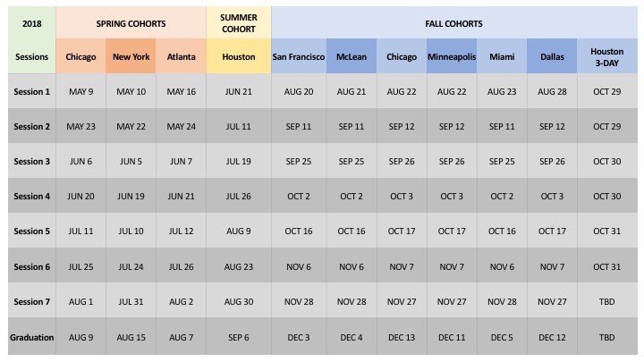Click the DEC 13 graduation date cell

point(402,338)
